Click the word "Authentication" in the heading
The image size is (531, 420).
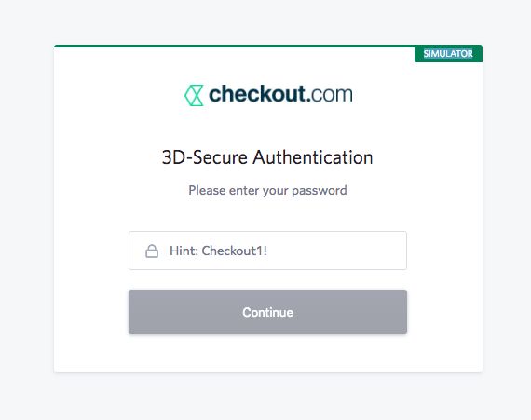[x=313, y=157]
